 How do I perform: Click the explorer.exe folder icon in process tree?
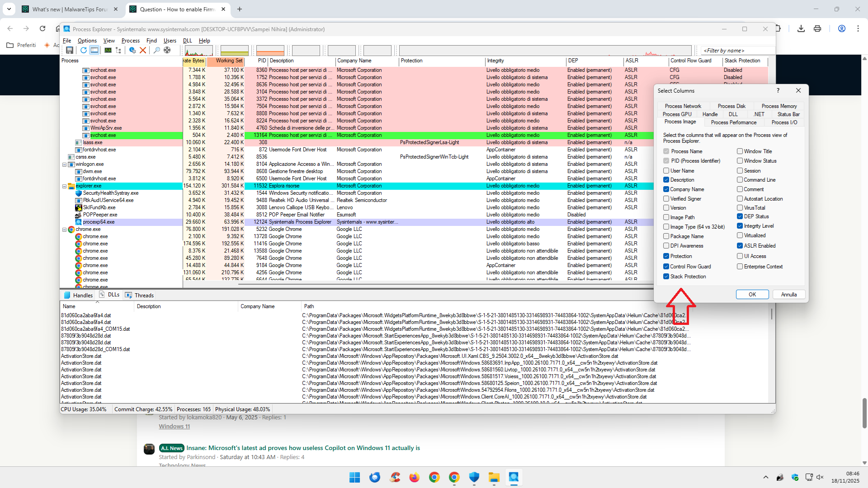pyautogui.click(x=71, y=186)
